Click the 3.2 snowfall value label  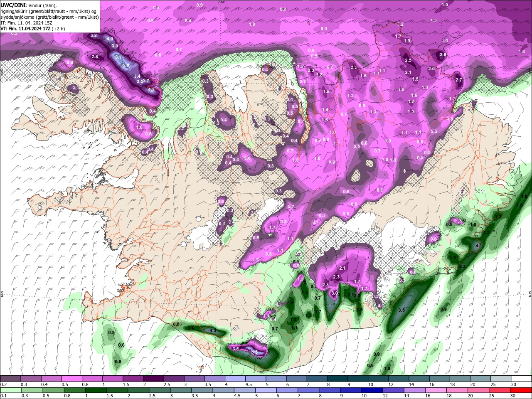pyautogui.click(x=94, y=36)
